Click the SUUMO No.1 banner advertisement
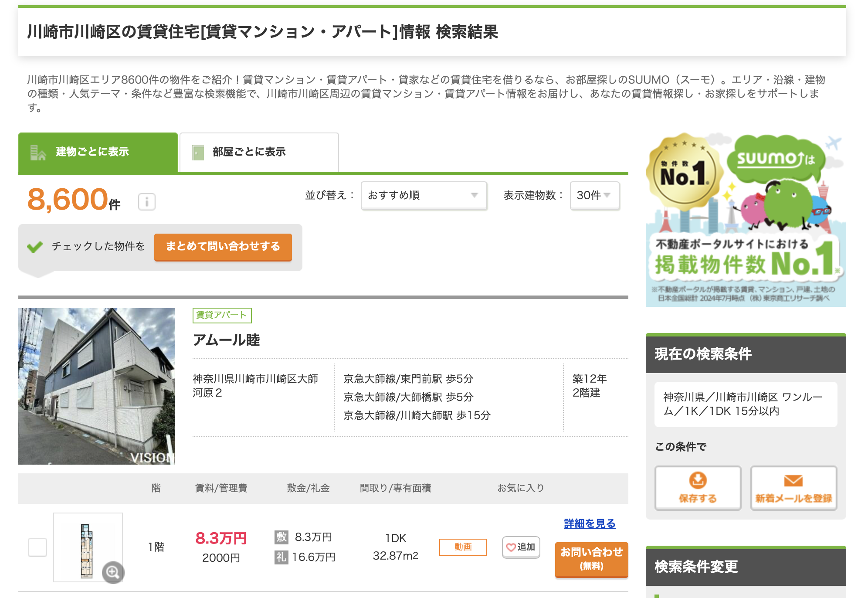The image size is (868, 598). pos(746,219)
